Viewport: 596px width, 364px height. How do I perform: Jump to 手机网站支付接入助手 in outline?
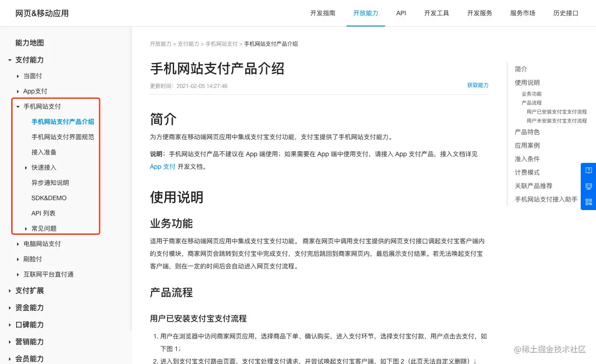pyautogui.click(x=546, y=199)
